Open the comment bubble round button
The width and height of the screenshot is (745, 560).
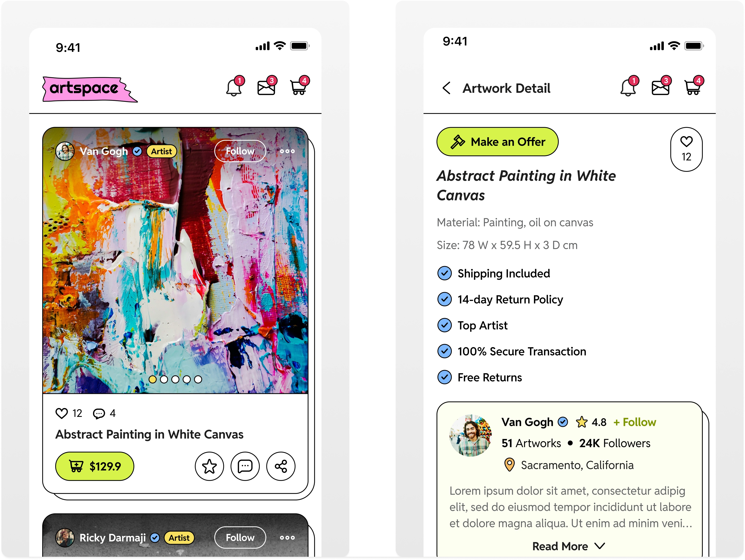pyautogui.click(x=245, y=466)
